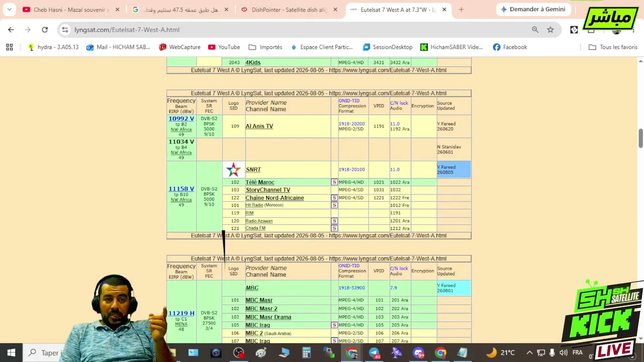Open the Al Anis TV channel link

259,126
